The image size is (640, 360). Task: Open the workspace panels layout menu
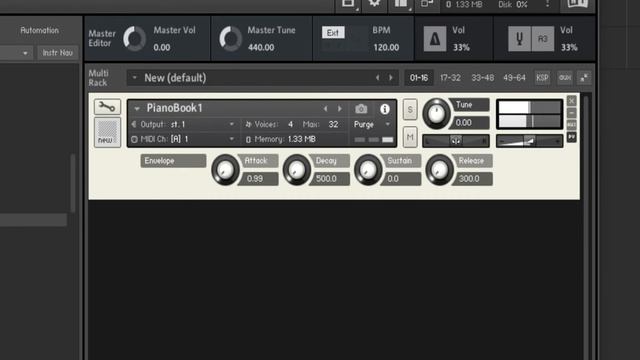[x=401, y=4]
